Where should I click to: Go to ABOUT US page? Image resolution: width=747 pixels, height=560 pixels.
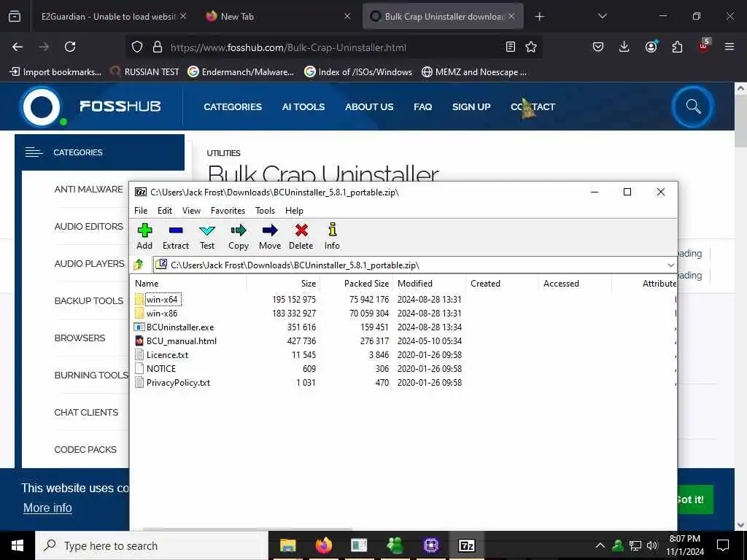[x=369, y=106]
